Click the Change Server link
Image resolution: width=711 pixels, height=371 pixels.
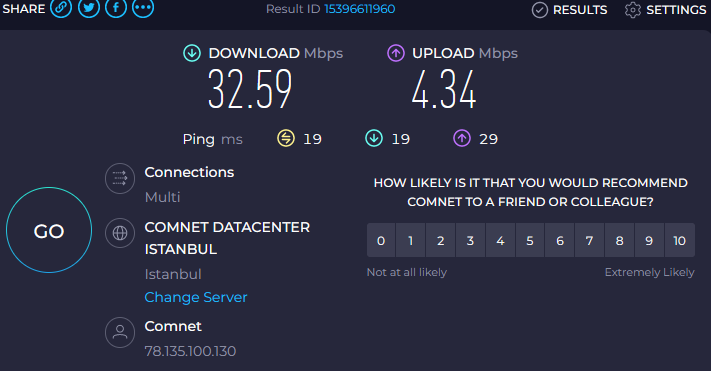(196, 297)
